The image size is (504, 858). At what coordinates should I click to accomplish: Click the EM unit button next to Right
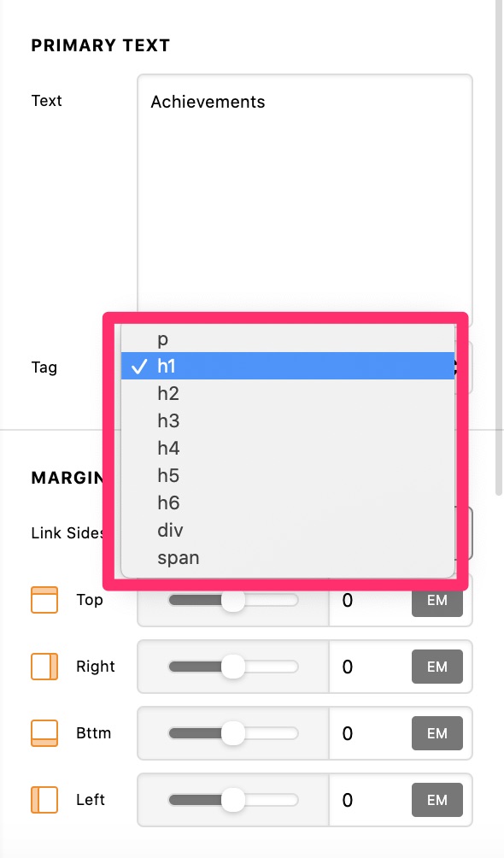(x=437, y=667)
